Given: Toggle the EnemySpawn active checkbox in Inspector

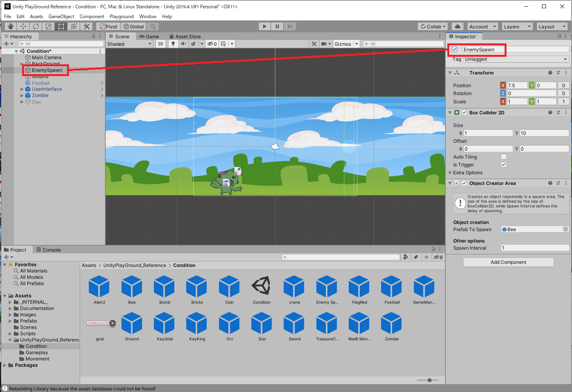Looking at the screenshot, I should pos(454,49).
